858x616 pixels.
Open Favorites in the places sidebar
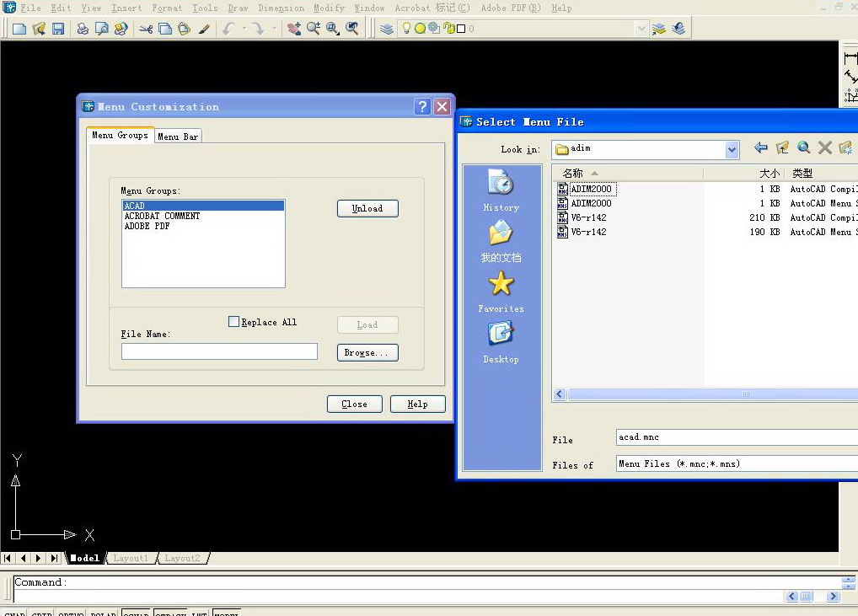pos(501,292)
